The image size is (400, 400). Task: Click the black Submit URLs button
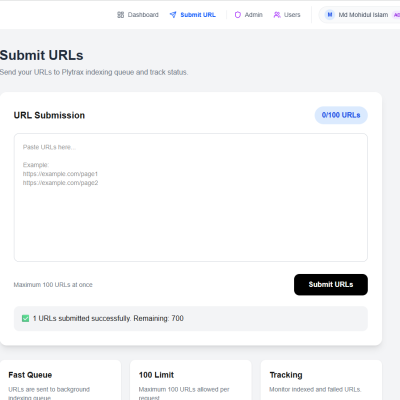click(x=331, y=285)
